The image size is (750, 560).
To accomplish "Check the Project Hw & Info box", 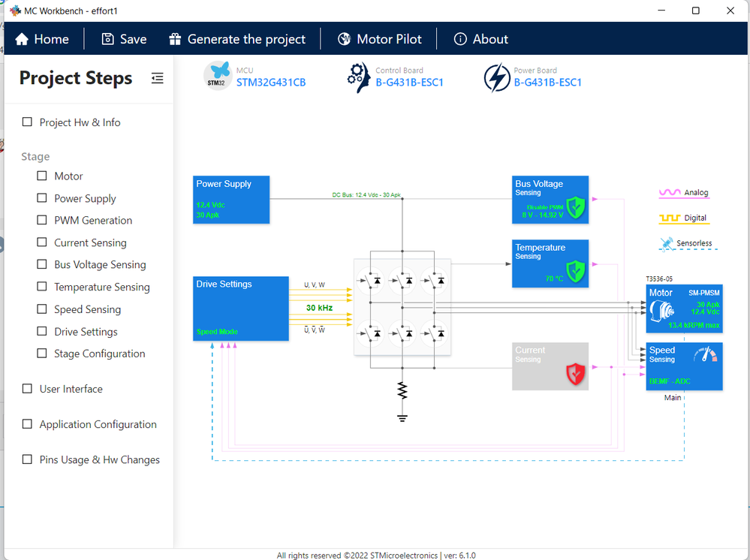I will (x=27, y=122).
